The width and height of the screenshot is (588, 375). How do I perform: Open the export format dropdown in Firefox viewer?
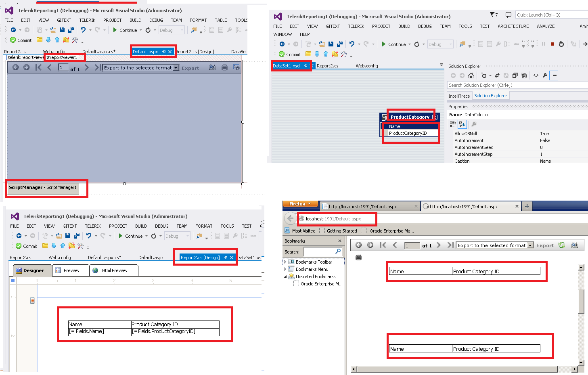530,245
